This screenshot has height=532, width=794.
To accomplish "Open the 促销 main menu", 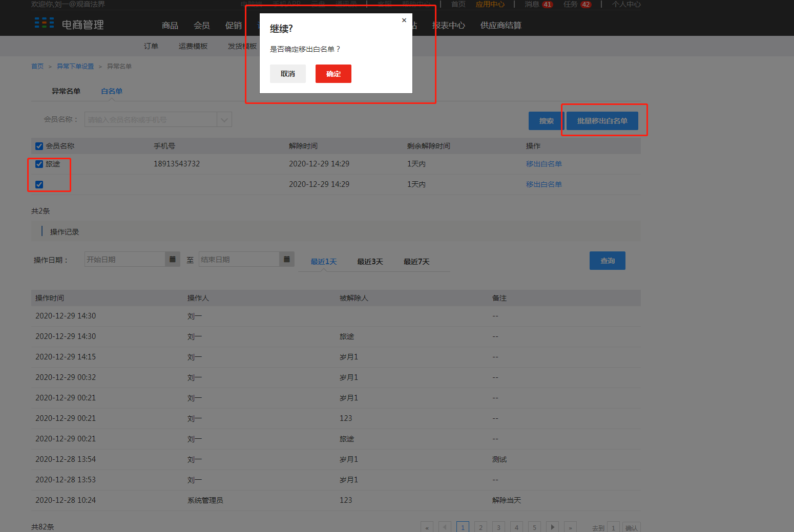I will pos(234,25).
